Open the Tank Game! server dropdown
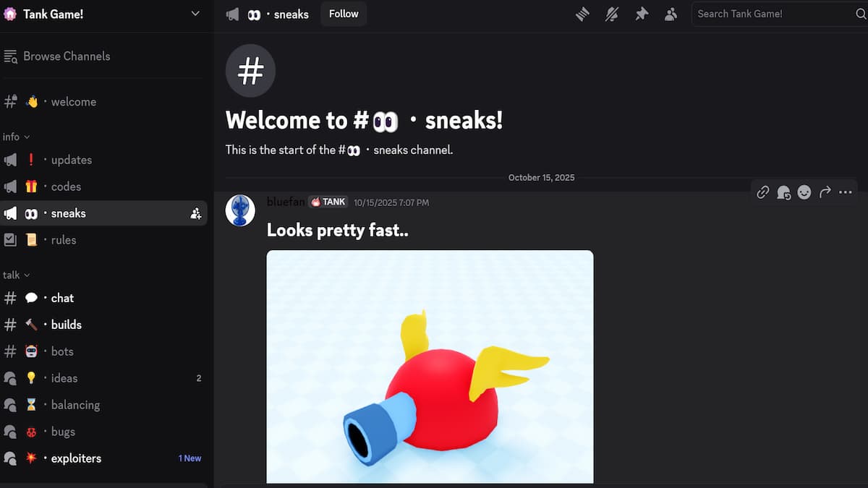This screenshot has height=488, width=868. tap(195, 13)
